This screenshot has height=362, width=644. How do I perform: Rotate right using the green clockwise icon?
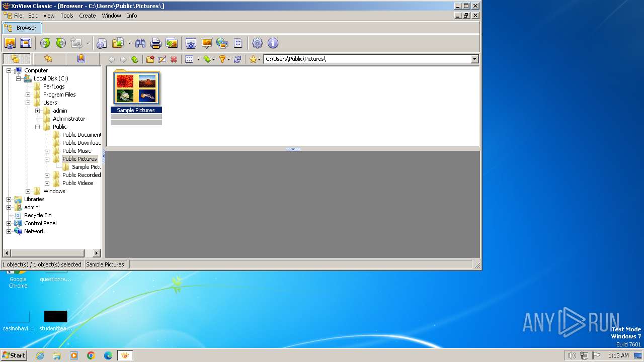click(x=61, y=43)
